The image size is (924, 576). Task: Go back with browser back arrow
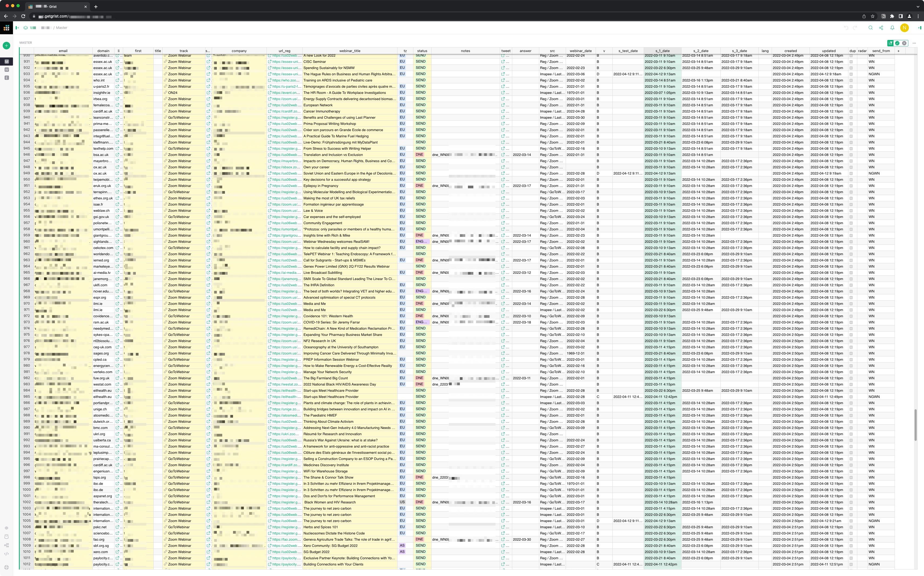click(6, 16)
